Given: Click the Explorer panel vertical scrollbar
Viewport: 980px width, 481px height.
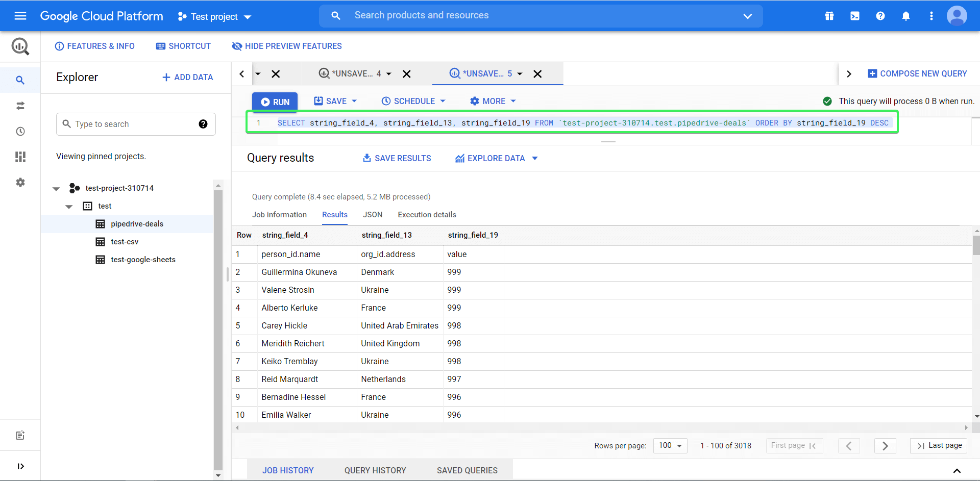Looking at the screenshot, I should coord(218,331).
